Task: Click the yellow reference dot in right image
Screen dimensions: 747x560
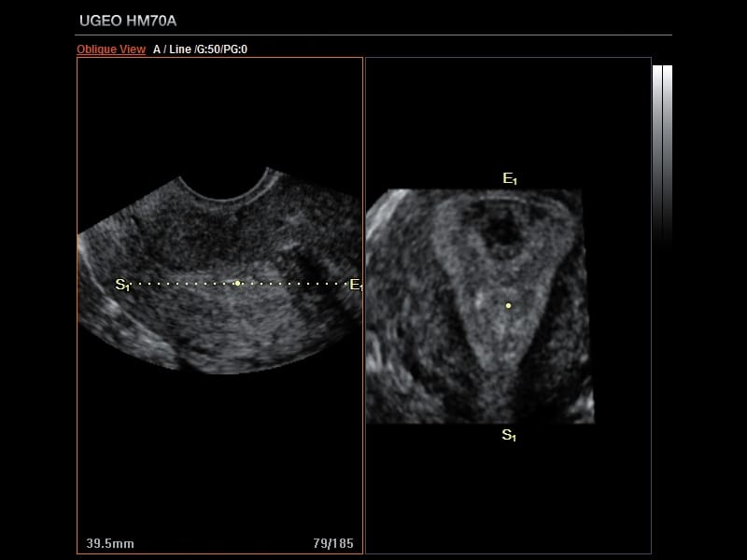Action: point(508,305)
